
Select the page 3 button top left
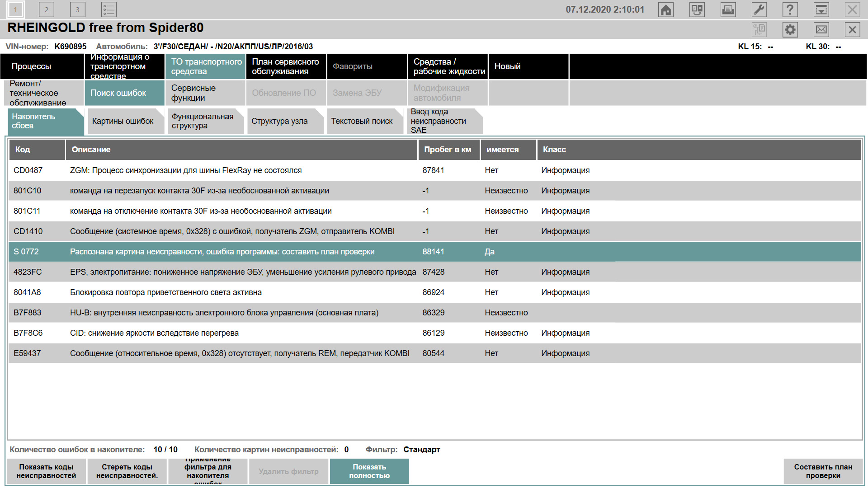[77, 9]
